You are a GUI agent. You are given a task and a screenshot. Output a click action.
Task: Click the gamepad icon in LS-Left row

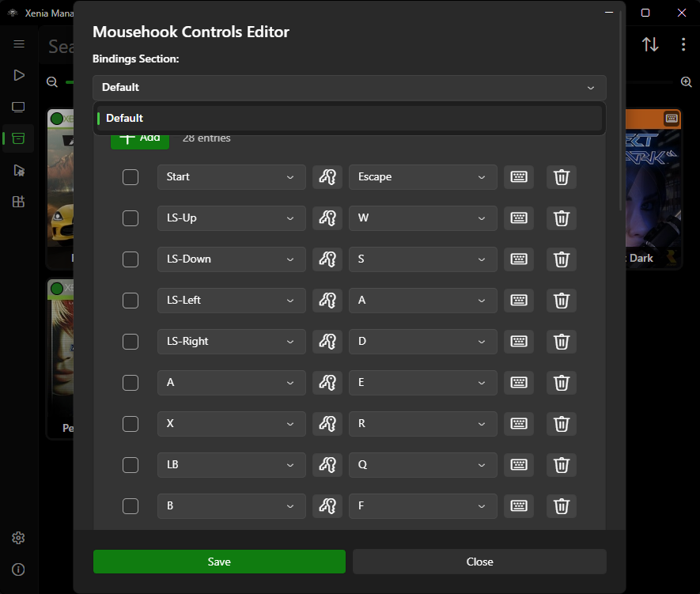click(327, 301)
